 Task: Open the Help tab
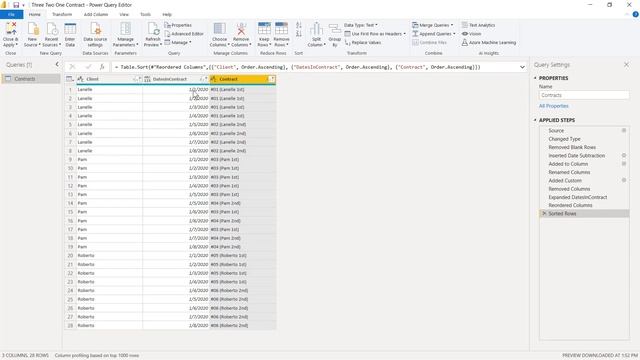pos(167,14)
